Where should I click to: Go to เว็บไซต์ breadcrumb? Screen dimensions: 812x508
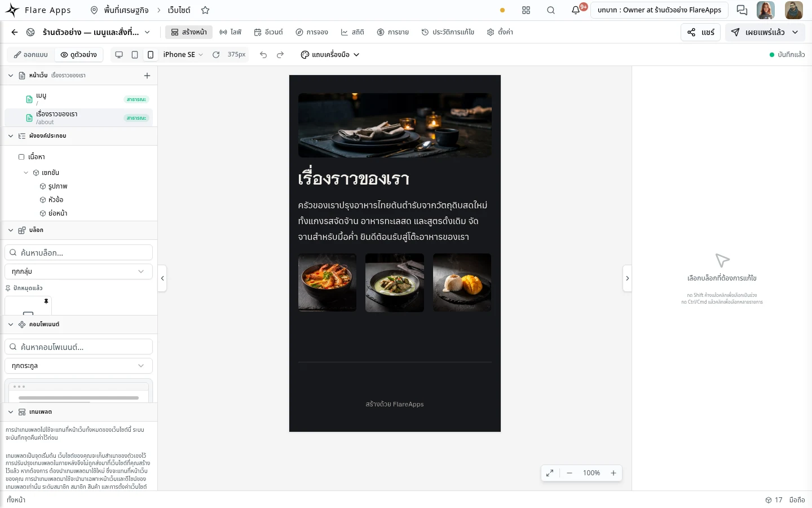pos(179,10)
